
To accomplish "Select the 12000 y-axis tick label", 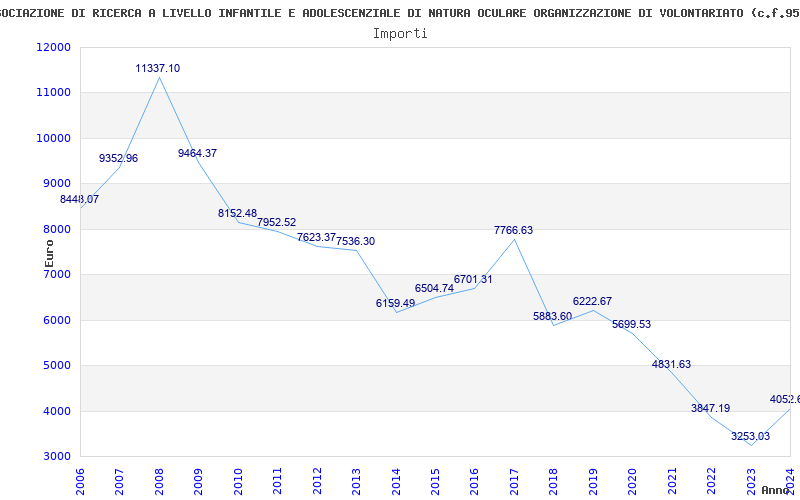I will point(54,47).
